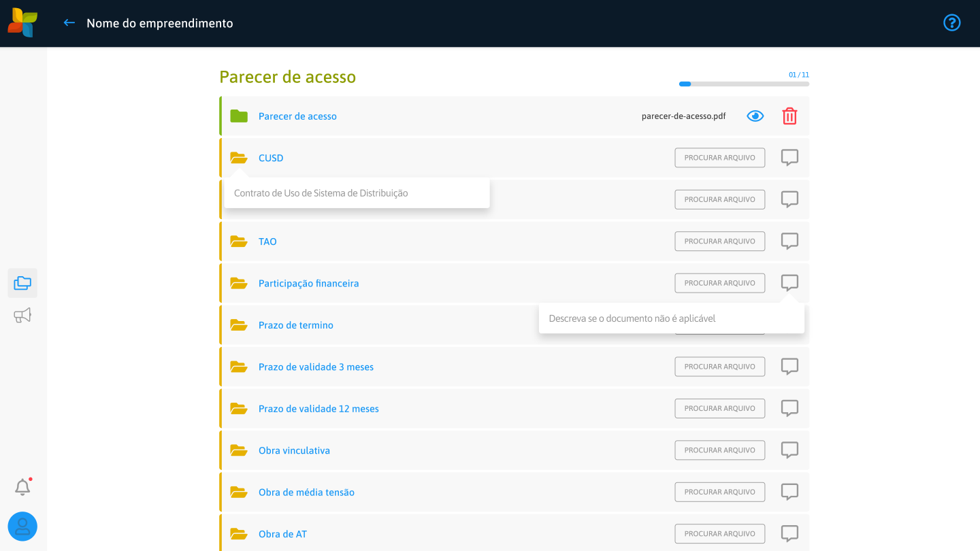The width and height of the screenshot is (980, 551).
Task: Open the help question mark icon
Action: [951, 23]
